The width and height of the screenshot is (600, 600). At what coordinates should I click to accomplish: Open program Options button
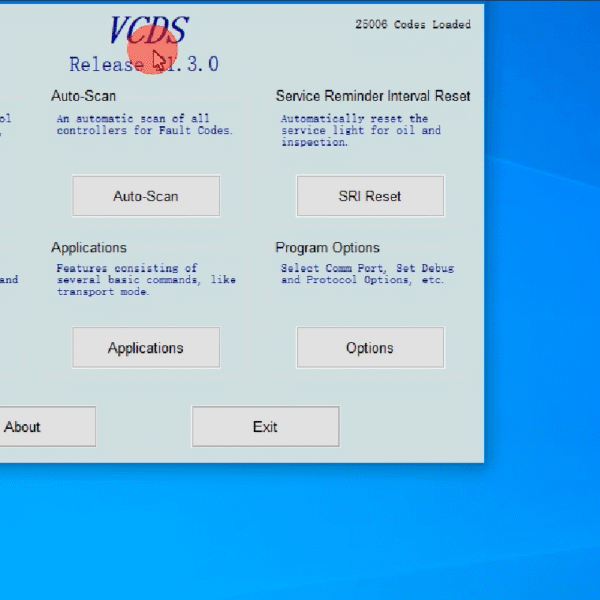370,348
